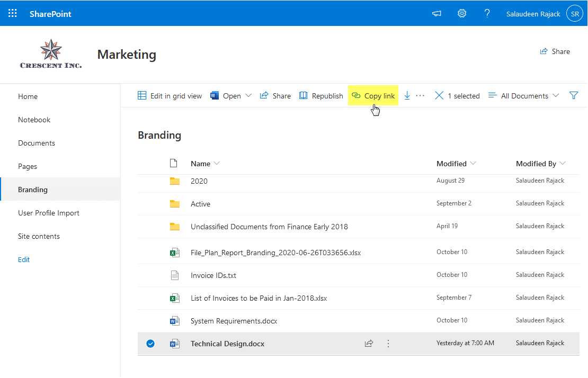Deselect Technical Design.docx via its checkmark
The height and width of the screenshot is (378, 588).
point(150,343)
